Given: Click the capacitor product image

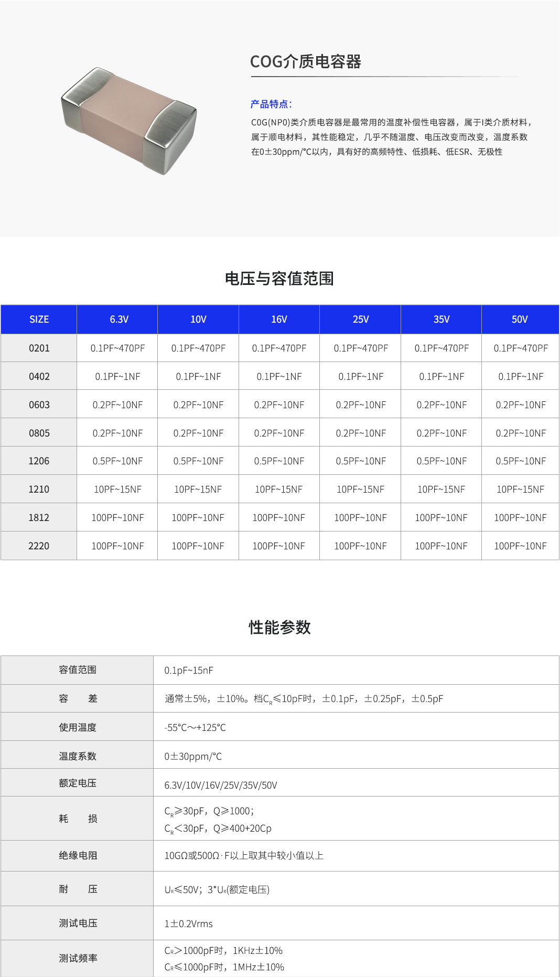Looking at the screenshot, I should (x=129, y=120).
